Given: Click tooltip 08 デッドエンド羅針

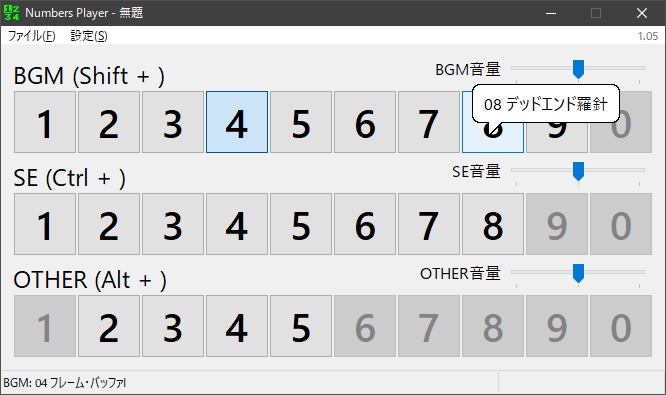Looking at the screenshot, I should click(x=546, y=104).
